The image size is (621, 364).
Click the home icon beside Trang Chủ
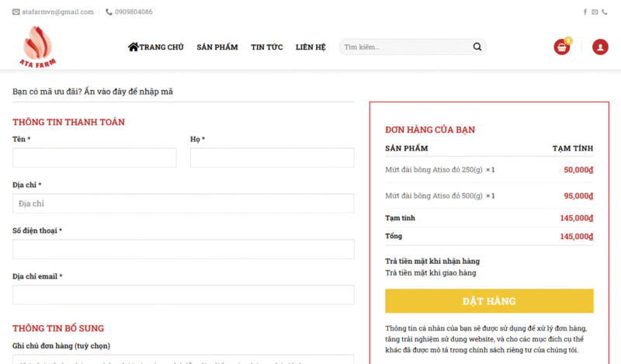(x=134, y=47)
